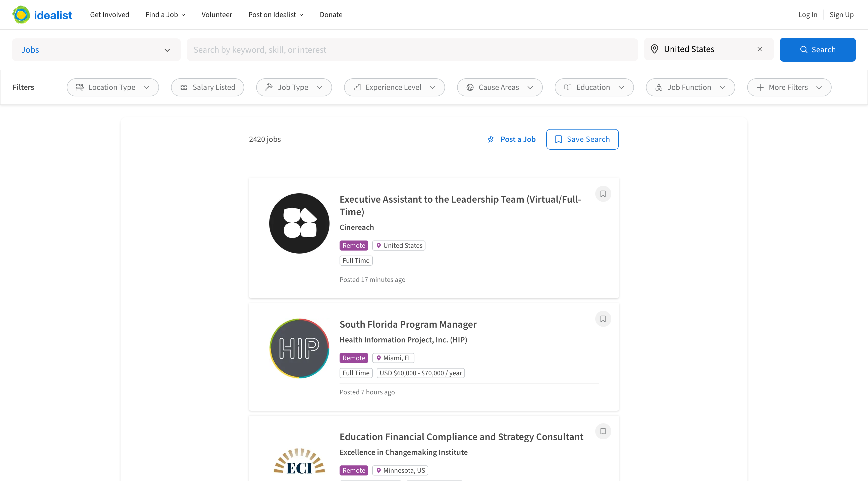The height and width of the screenshot is (481, 868).
Task: Click the Location Type building icon
Action: coord(80,87)
